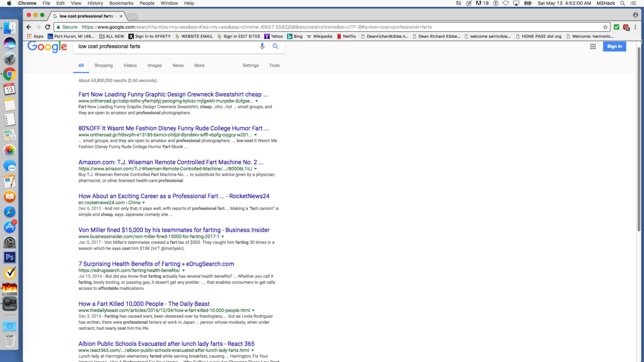Image resolution: width=644 pixels, height=362 pixels.
Task: Switch to the Images results tab
Action: tap(155, 66)
